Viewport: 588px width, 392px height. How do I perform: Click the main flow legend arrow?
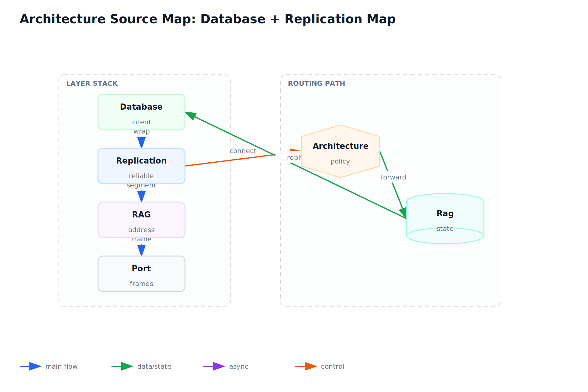[x=31, y=366]
